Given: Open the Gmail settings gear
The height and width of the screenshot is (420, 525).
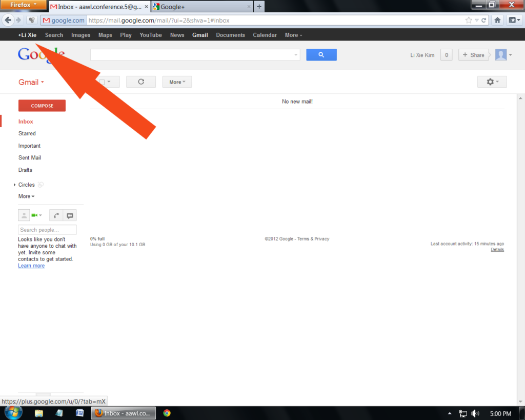Looking at the screenshot, I should 492,82.
